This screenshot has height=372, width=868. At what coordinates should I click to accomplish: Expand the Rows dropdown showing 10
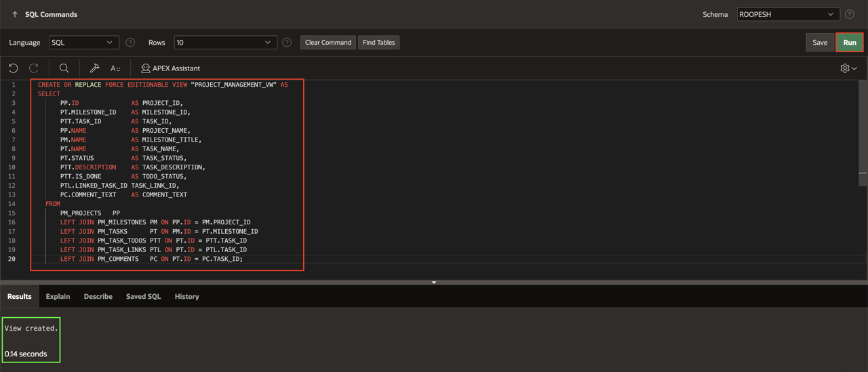[225, 43]
